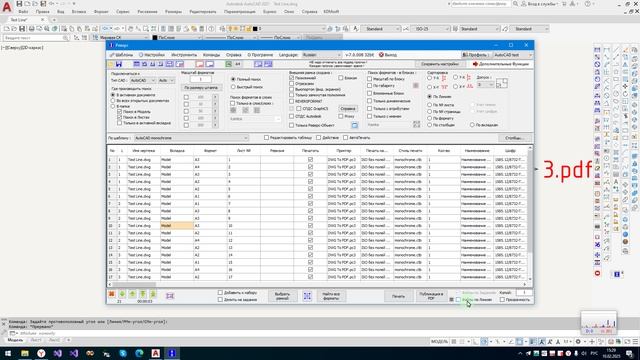Viewport: 640px width, 360px height.
Task: Click the last layout icon in the dialog toolbar
Action: 268,64
